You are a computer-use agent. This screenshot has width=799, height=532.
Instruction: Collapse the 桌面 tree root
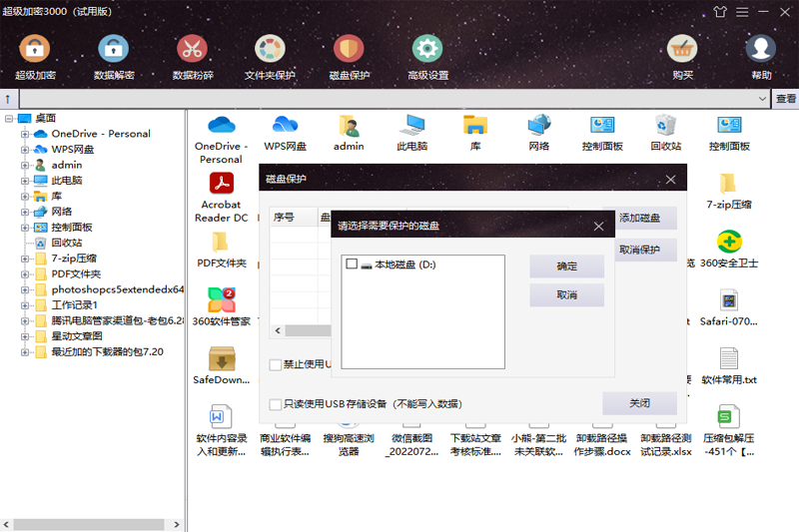9,119
